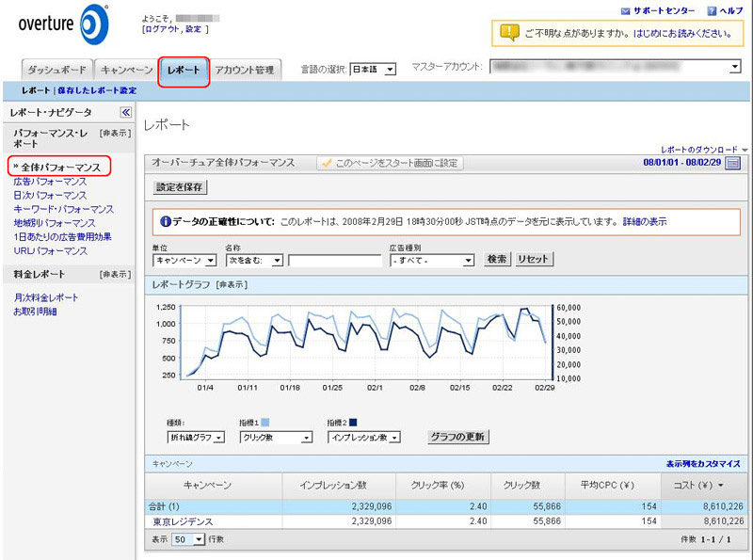Open the Keyword Performance report link
753x560 pixels.
tap(64, 209)
